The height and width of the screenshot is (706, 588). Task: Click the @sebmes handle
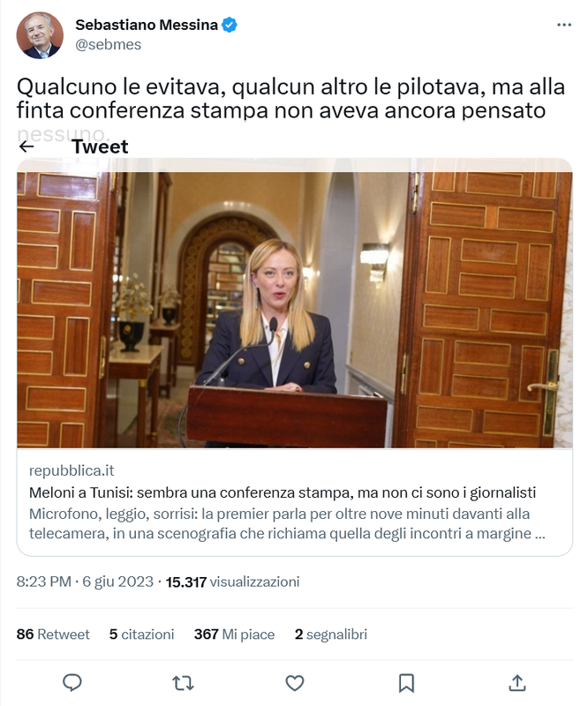108,45
